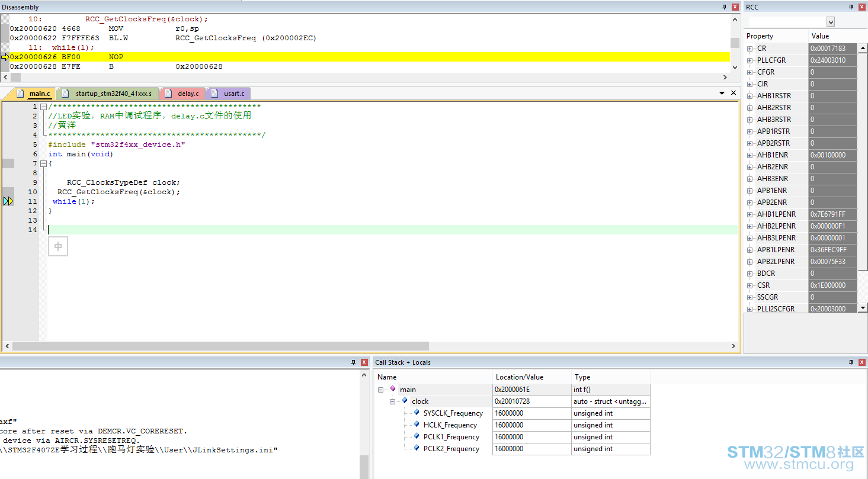This screenshot has width=868, height=479.
Task: Pin the build output panel on left
Action: 354,362
